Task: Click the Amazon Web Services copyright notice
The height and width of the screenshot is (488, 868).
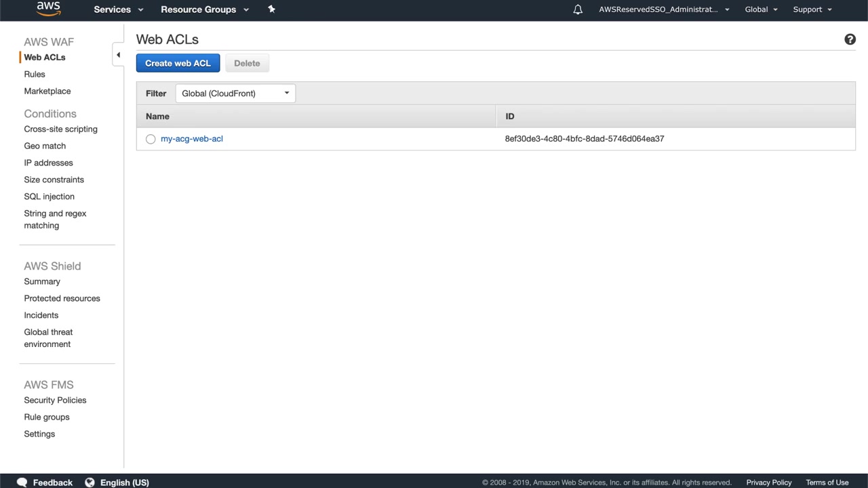Action: (x=607, y=483)
